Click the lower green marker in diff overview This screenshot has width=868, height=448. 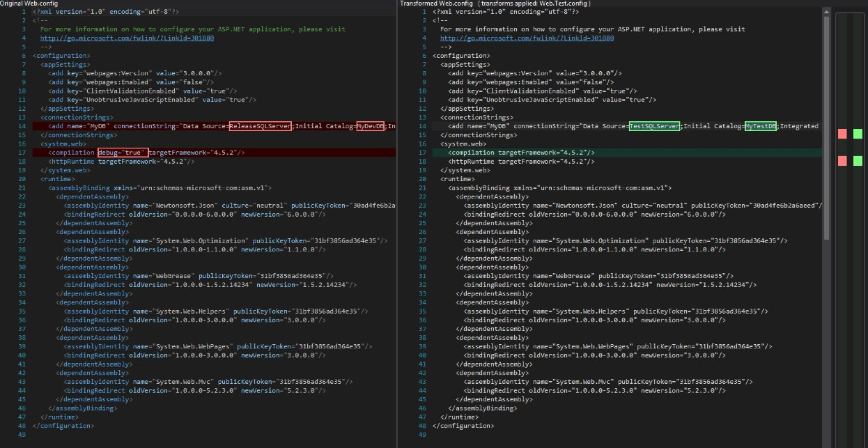(858, 161)
